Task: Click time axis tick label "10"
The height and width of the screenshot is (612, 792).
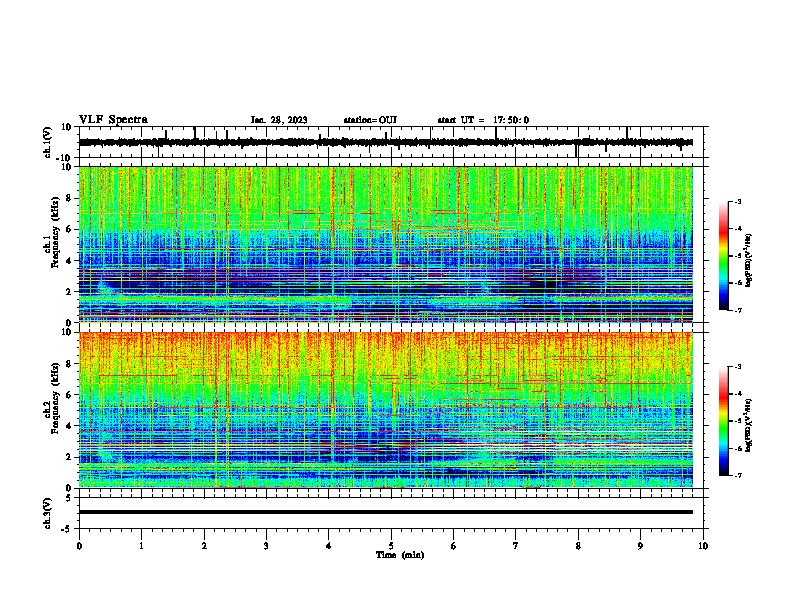Action: [703, 546]
